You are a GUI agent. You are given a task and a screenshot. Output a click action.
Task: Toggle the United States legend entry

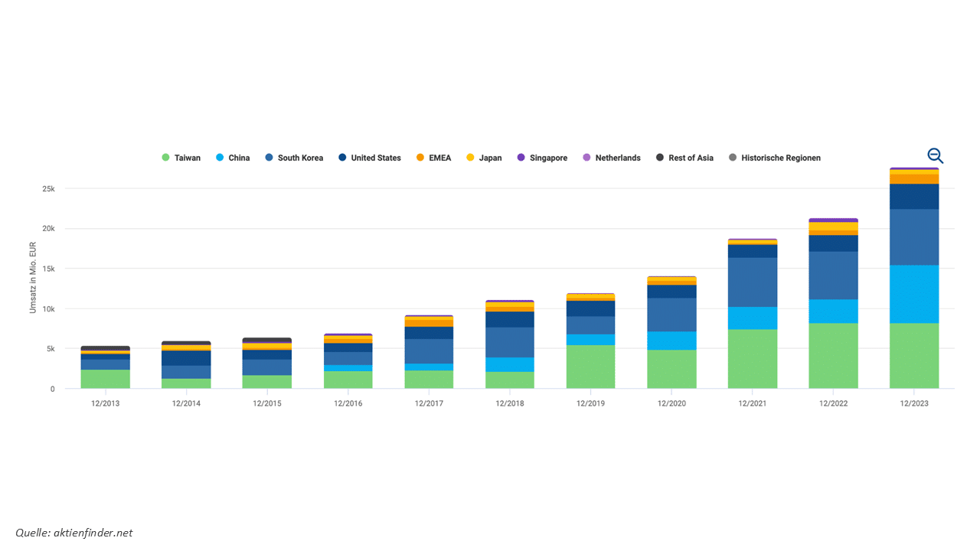tap(370, 158)
